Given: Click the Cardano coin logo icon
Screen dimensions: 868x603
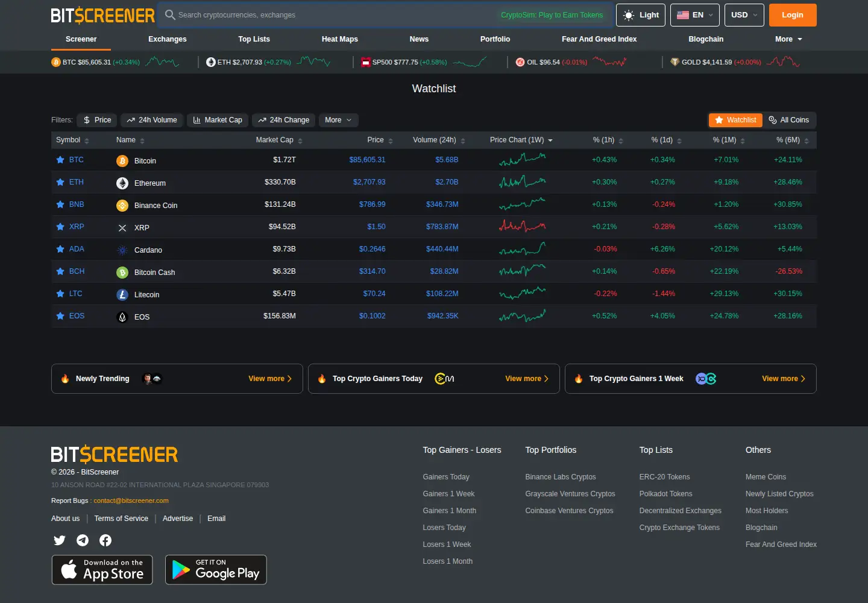Looking at the screenshot, I should (122, 250).
